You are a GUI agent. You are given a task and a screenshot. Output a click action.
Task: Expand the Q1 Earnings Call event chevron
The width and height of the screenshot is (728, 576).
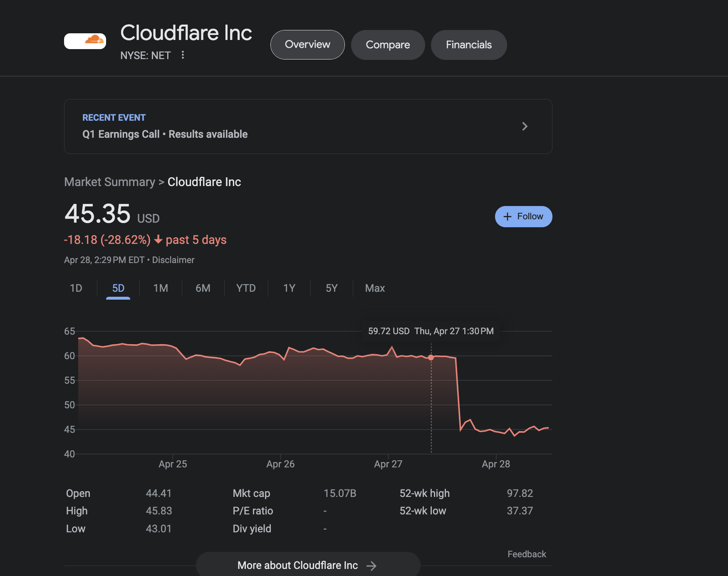click(525, 127)
